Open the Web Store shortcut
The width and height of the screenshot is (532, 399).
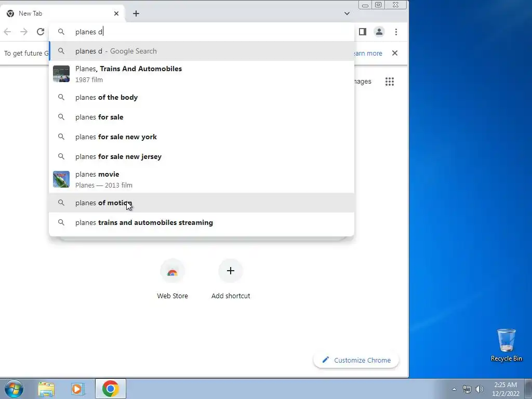click(x=172, y=279)
